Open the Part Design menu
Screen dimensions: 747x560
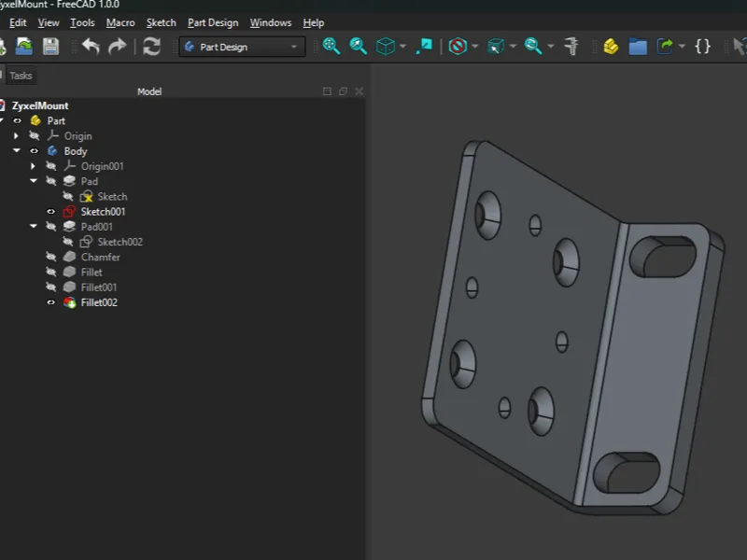(x=213, y=22)
